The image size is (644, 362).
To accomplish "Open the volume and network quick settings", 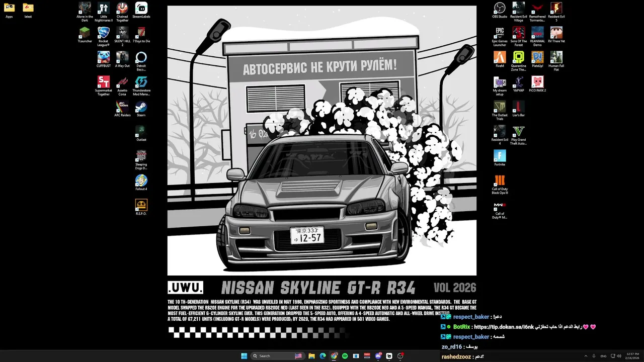I will 616,356.
